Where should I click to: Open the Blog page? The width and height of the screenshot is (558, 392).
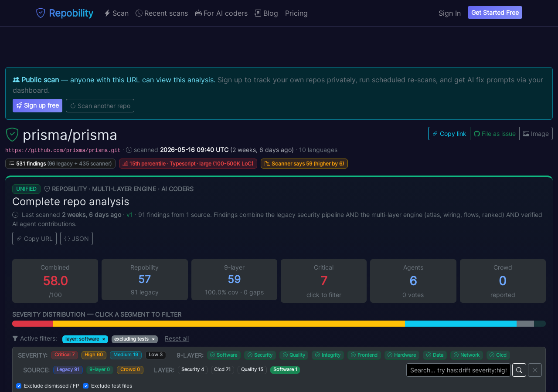point(266,13)
